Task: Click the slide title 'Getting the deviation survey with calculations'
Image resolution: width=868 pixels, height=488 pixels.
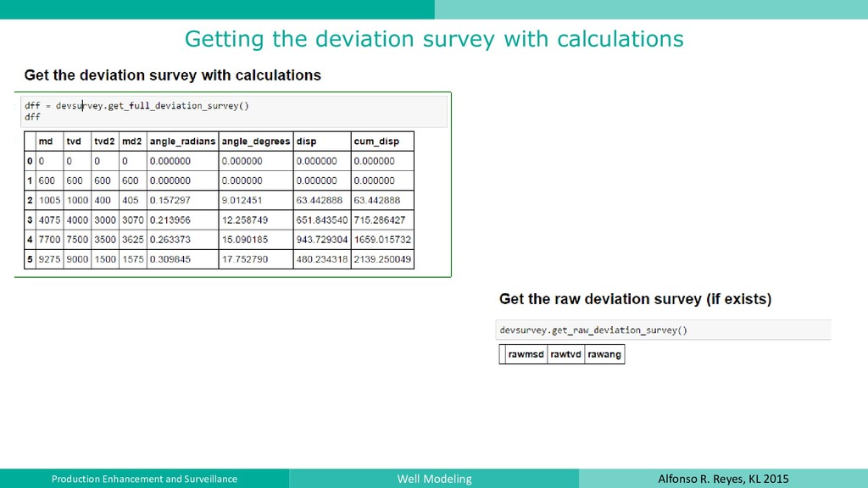Action: [x=434, y=39]
